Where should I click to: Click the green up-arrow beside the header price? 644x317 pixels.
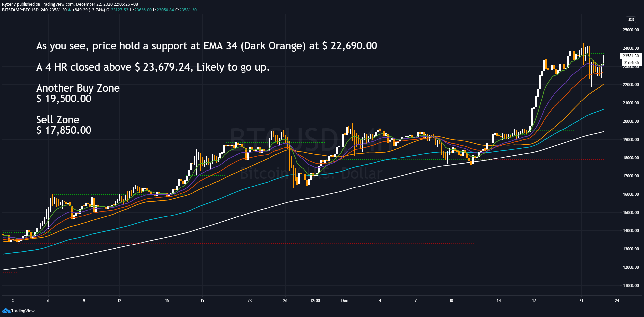click(69, 10)
